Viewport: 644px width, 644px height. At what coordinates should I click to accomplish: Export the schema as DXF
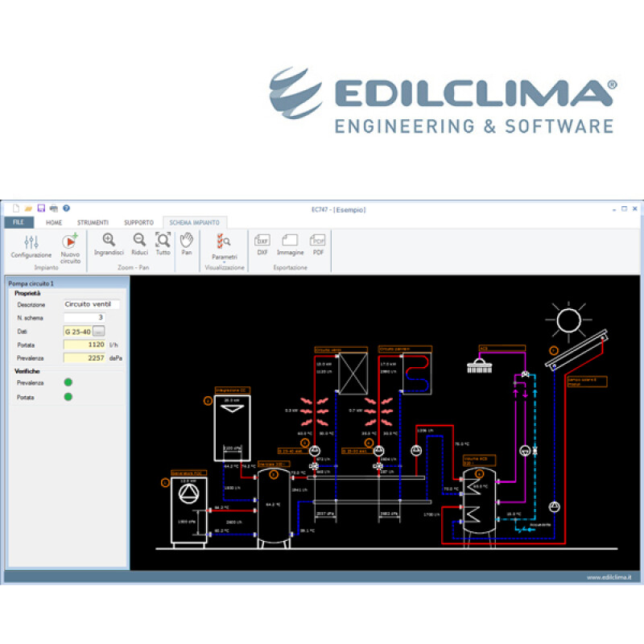pyautogui.click(x=262, y=245)
